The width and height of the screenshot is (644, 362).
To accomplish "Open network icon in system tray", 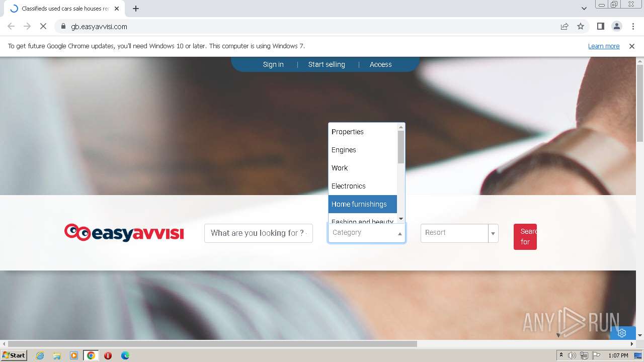I will point(584,355).
